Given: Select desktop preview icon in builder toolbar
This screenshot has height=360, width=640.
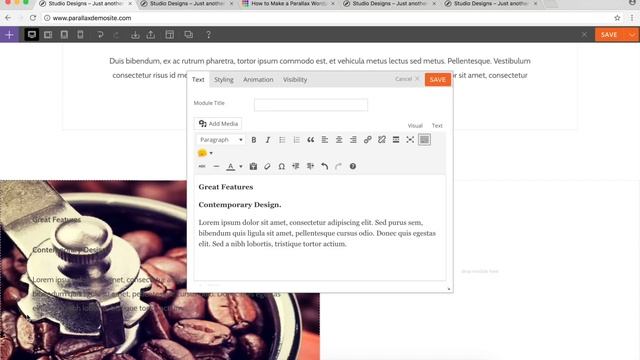Looking at the screenshot, I should 32,35.
